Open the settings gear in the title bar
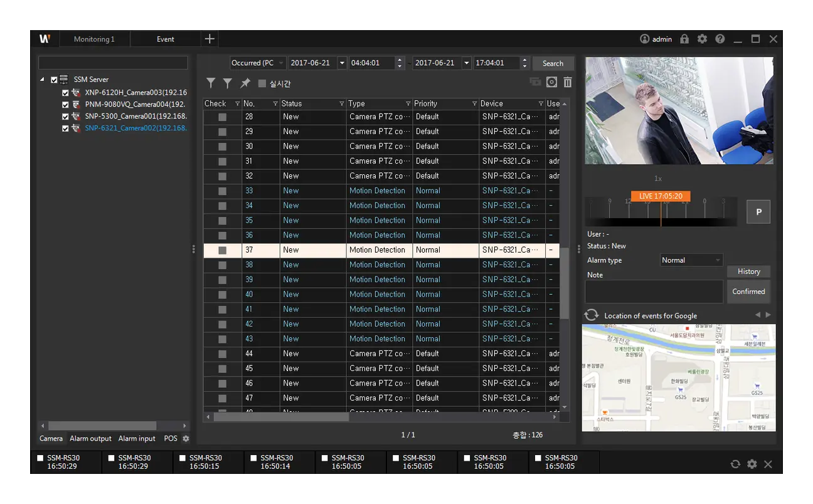The height and width of the screenshot is (504, 813). click(x=702, y=39)
